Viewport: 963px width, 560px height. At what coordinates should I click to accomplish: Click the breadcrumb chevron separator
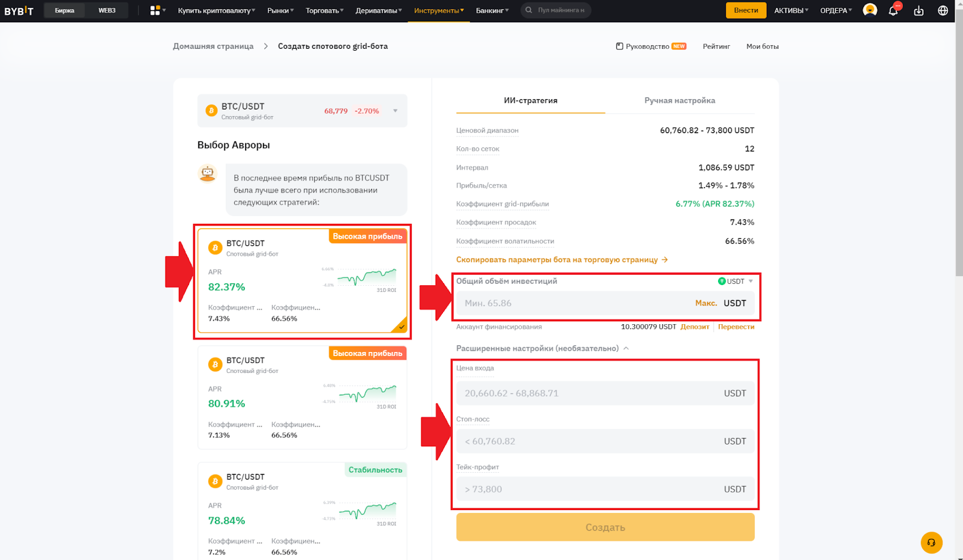click(265, 46)
